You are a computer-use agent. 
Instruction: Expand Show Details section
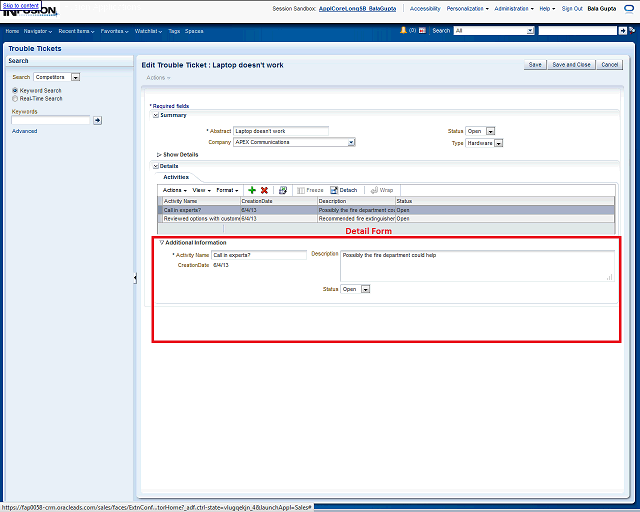pos(159,155)
